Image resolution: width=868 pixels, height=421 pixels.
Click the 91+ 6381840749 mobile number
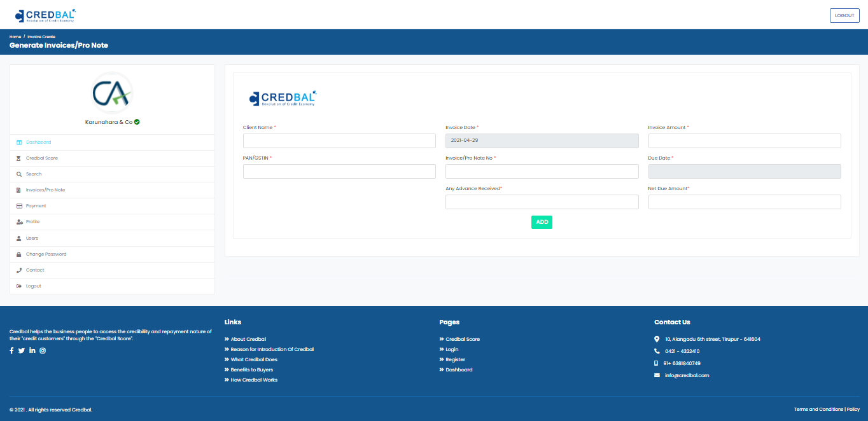[x=682, y=363]
